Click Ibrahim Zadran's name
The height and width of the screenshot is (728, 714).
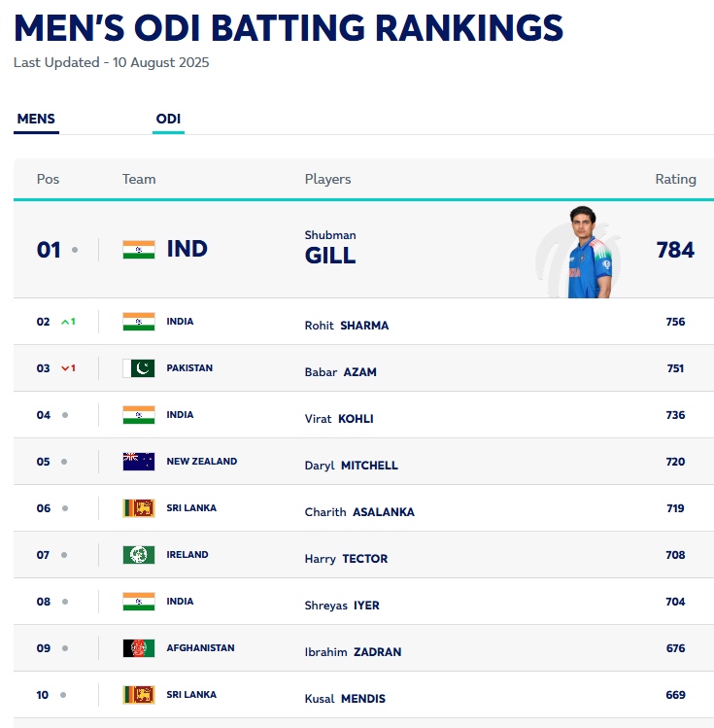point(353,652)
